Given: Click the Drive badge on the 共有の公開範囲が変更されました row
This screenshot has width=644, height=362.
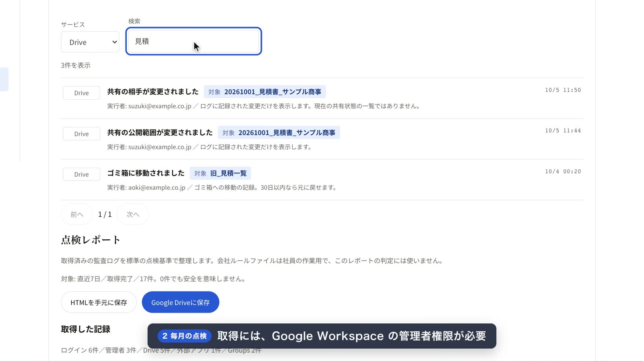Looking at the screenshot, I should click(x=81, y=134).
